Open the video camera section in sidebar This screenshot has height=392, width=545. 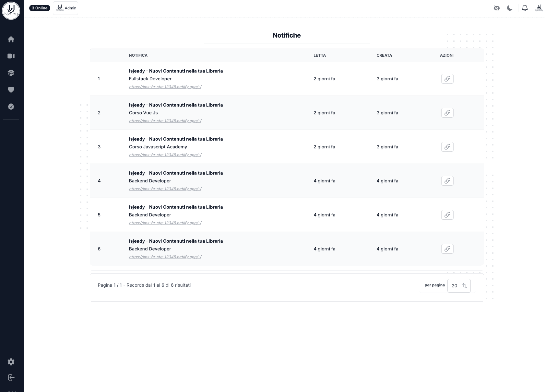[x=11, y=56]
